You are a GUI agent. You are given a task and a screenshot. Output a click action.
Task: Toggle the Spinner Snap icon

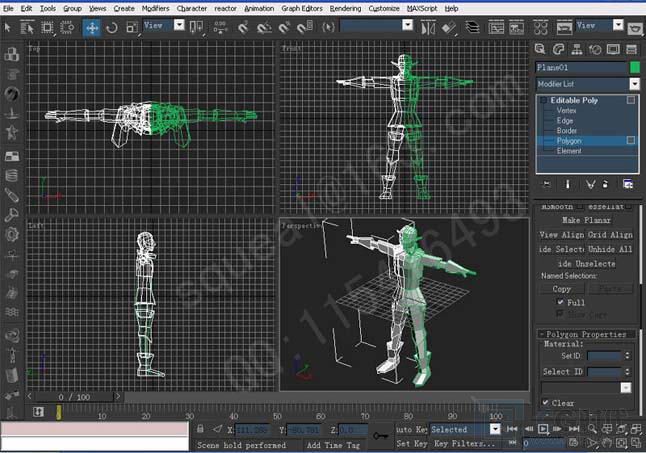click(x=305, y=28)
